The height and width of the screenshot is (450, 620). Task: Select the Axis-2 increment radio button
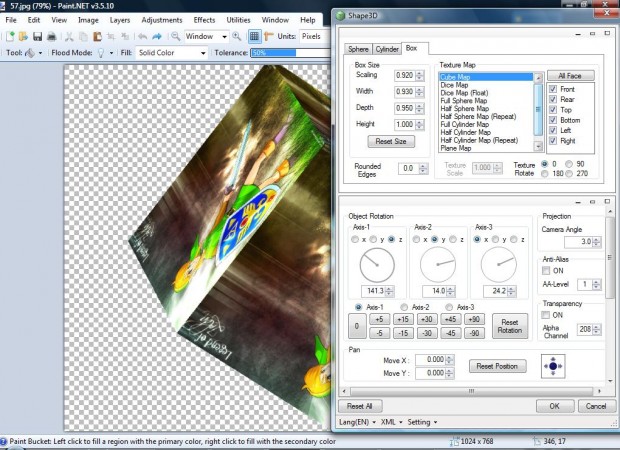(404, 307)
